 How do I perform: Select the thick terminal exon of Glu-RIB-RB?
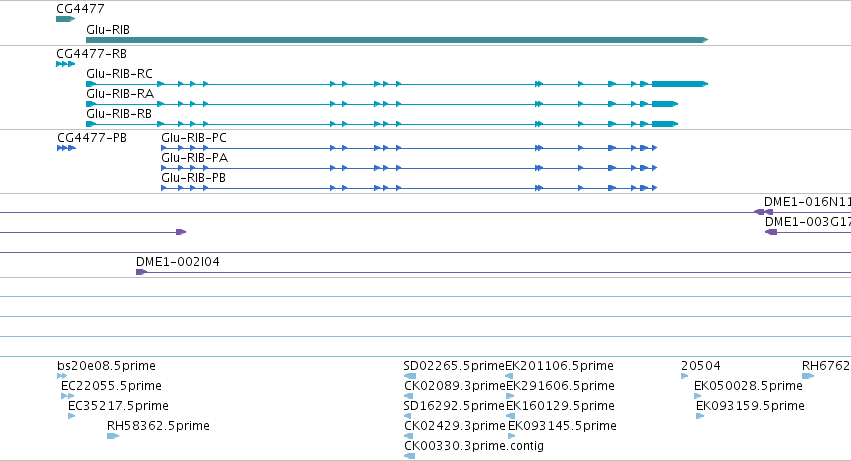(x=665, y=124)
